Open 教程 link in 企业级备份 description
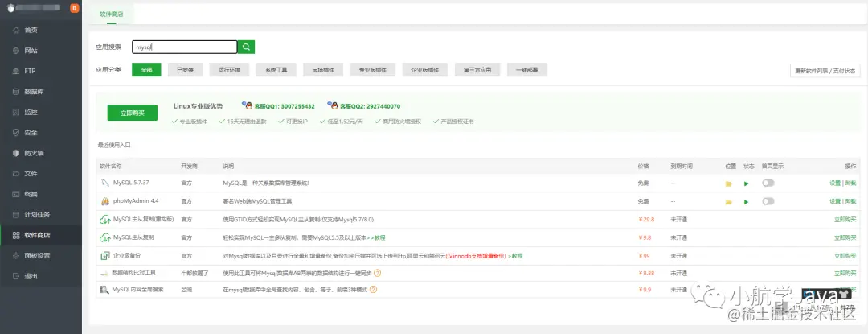 tap(515, 256)
